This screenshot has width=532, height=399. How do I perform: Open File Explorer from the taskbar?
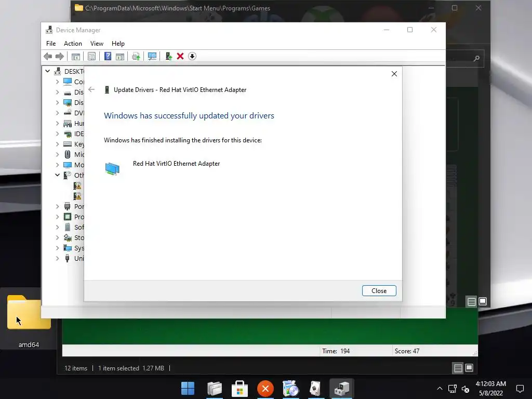[x=215, y=389]
